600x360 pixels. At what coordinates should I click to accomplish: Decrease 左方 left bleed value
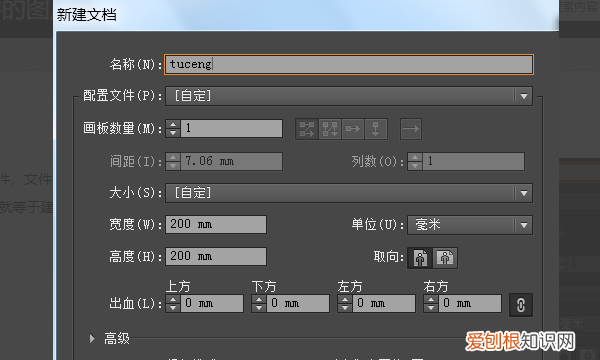click(345, 308)
